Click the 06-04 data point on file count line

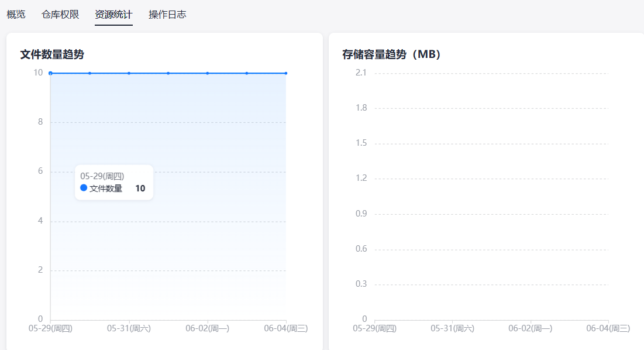click(x=286, y=73)
